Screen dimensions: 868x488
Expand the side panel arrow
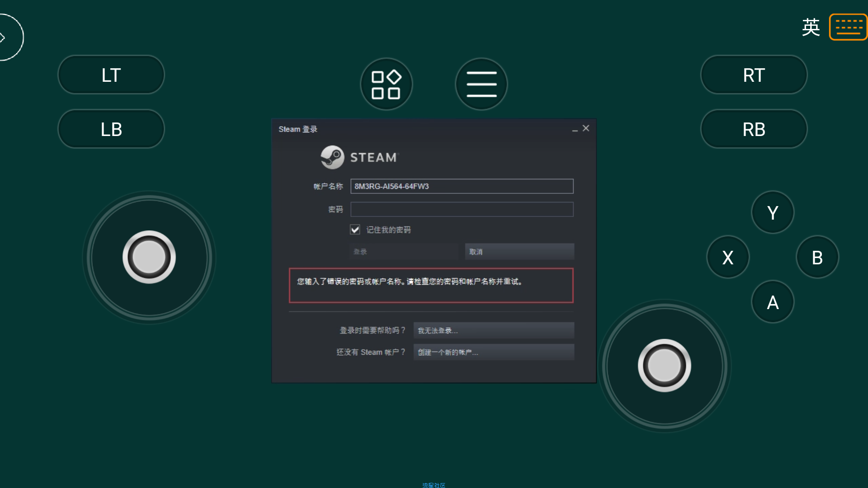pos(9,38)
